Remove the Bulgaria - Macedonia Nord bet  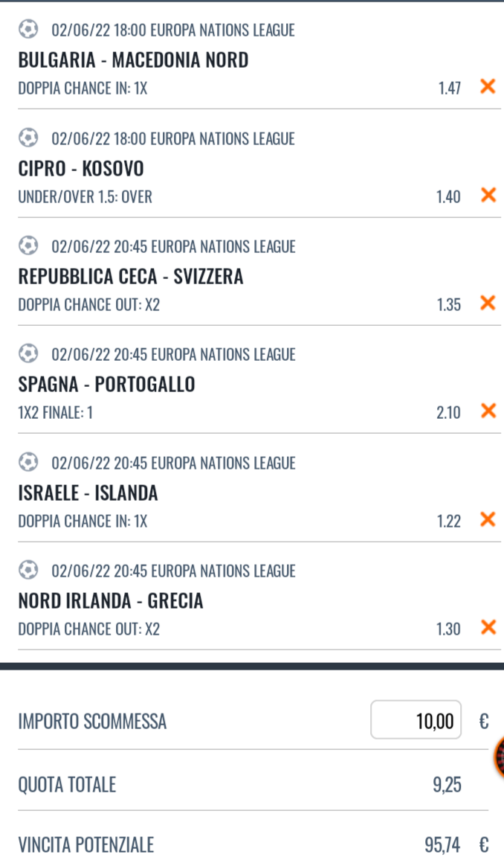[488, 86]
